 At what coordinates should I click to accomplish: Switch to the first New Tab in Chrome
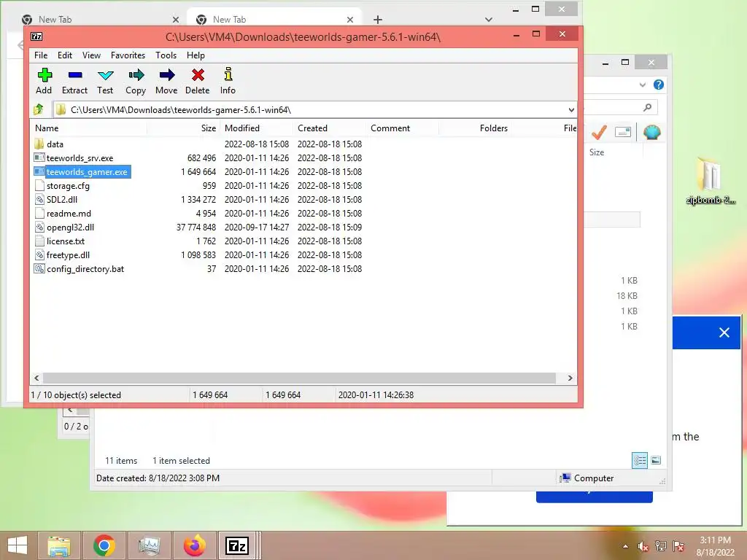[x=100, y=20]
